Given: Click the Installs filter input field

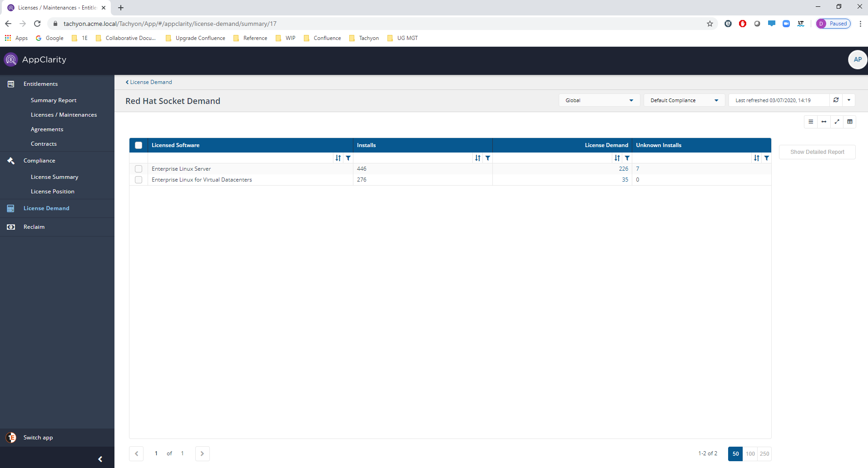Looking at the screenshot, I should pyautogui.click(x=413, y=158).
